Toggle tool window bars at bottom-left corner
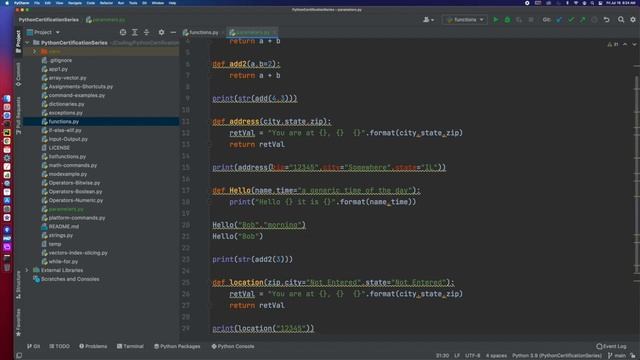Viewport: 640px width, 360px height. pyautogui.click(x=19, y=356)
